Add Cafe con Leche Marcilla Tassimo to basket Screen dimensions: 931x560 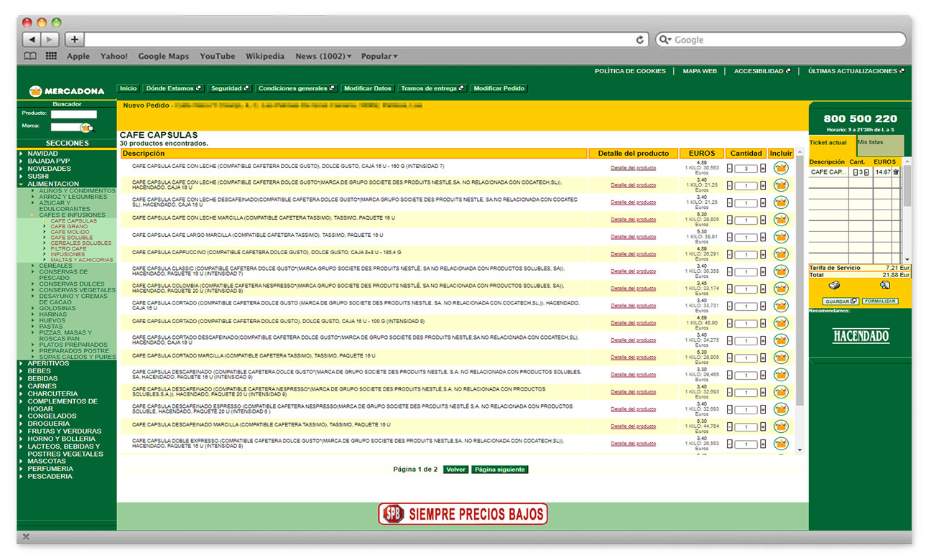[781, 220]
